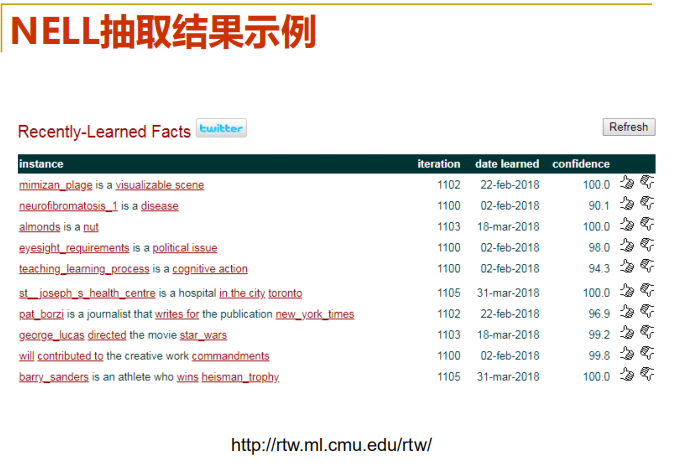Screen dimensions: 679x471
Task: Click the 'iteration' column header
Action: (x=439, y=164)
